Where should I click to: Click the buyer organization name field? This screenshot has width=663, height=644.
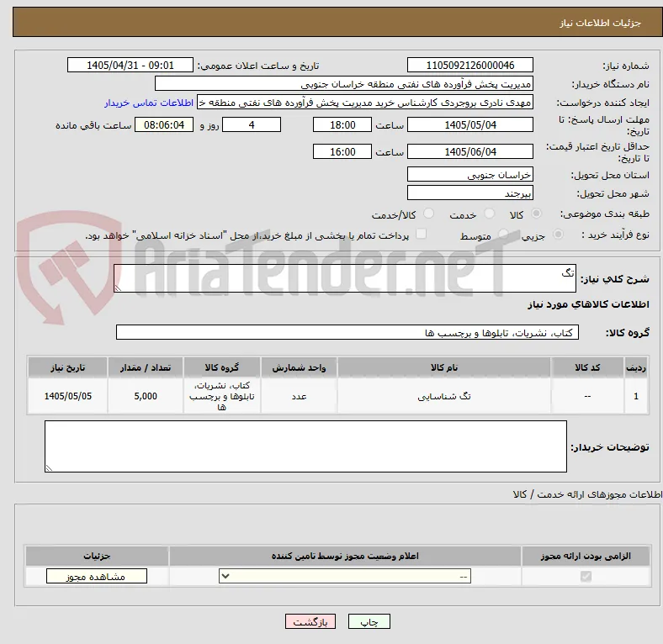click(344, 84)
